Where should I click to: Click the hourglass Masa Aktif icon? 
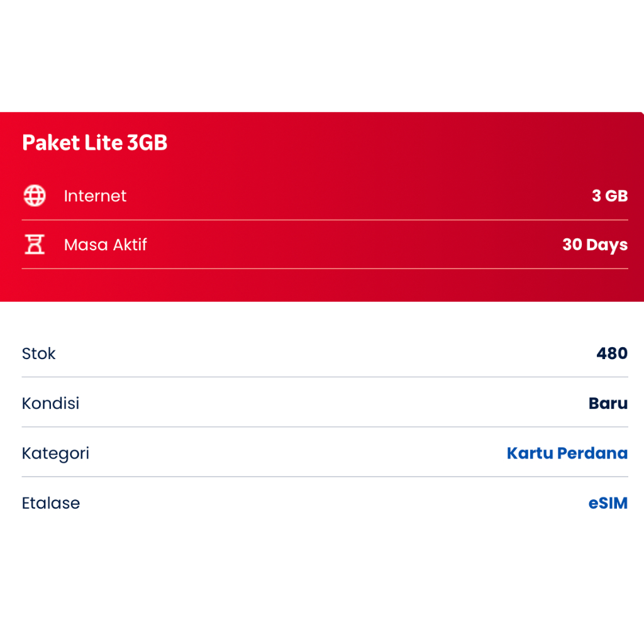[35, 245]
